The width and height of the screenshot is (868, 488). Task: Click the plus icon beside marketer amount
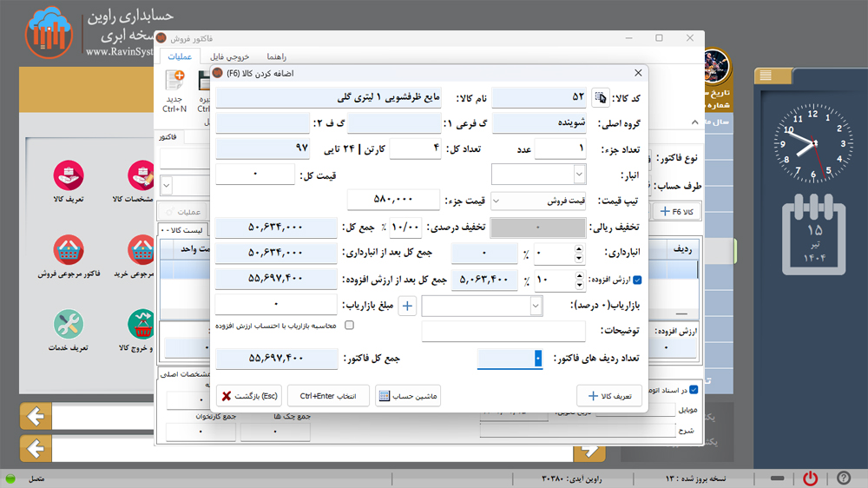click(x=407, y=306)
